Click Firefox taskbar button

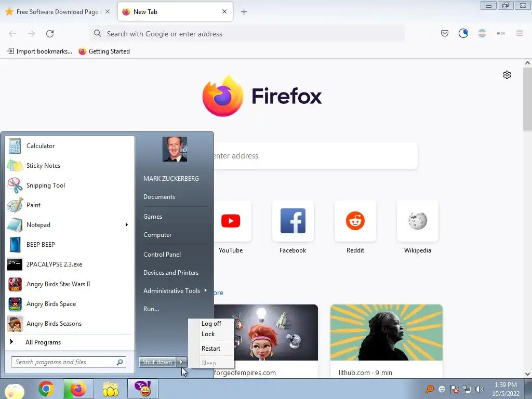[x=78, y=389]
